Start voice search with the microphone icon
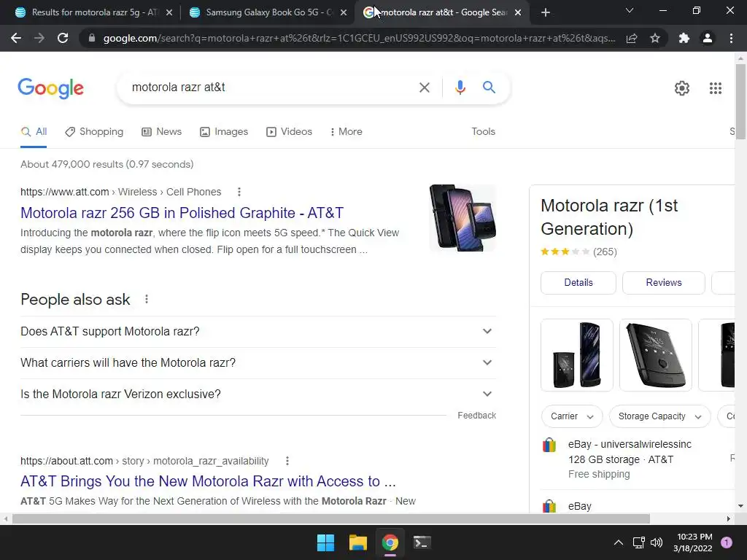 460,87
